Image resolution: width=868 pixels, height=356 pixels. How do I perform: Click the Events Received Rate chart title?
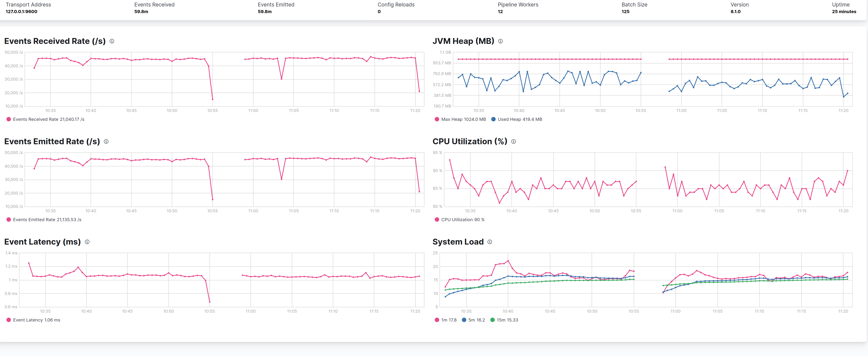[x=55, y=41]
